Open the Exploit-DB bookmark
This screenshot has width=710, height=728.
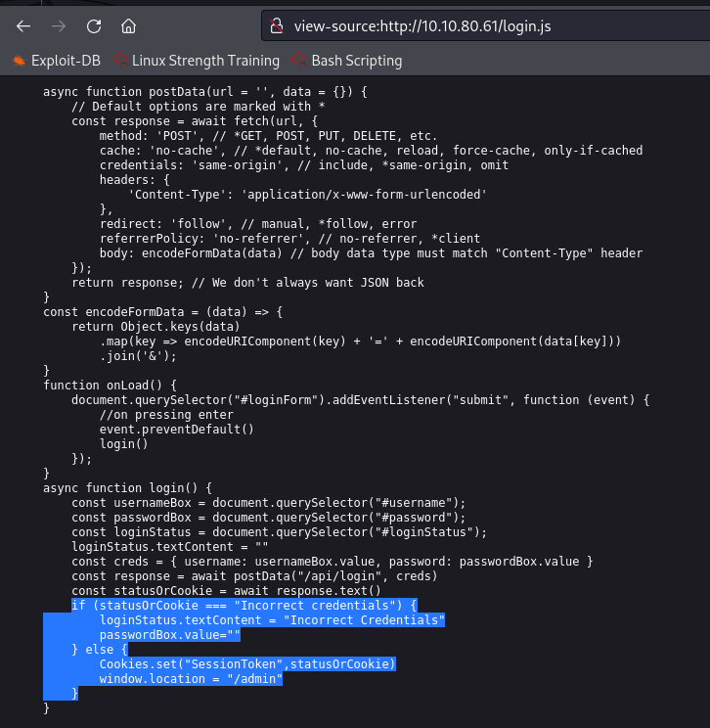click(66, 61)
